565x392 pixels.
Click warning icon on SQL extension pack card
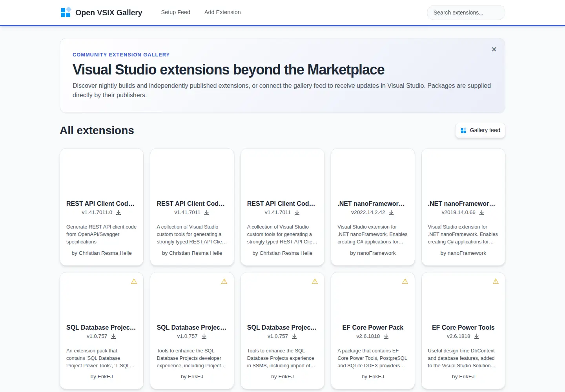click(134, 281)
